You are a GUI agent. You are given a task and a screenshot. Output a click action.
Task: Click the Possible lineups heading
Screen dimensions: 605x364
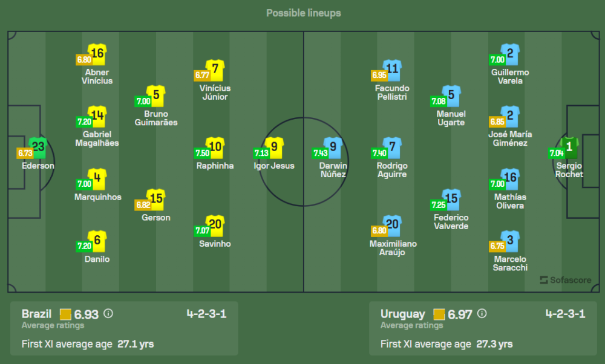303,13
